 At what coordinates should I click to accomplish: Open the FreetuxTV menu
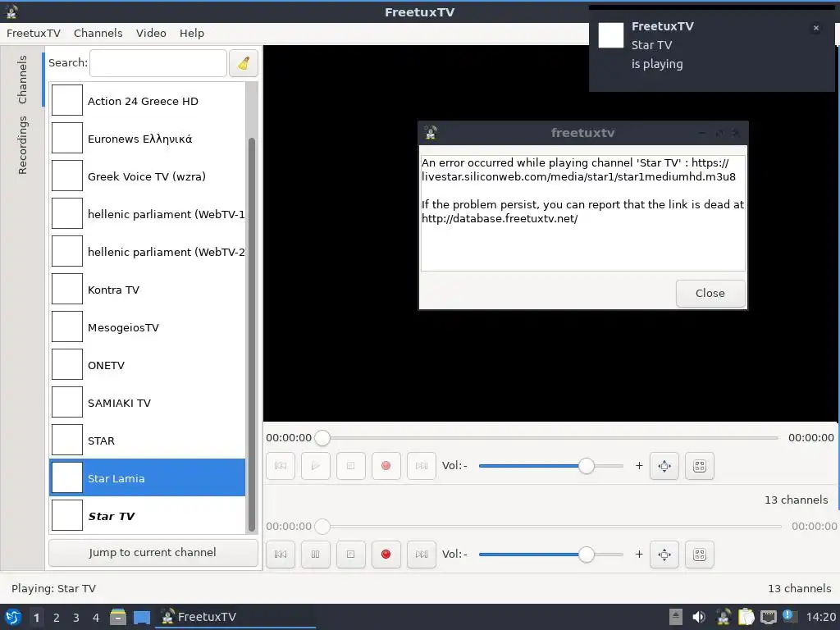tap(33, 33)
